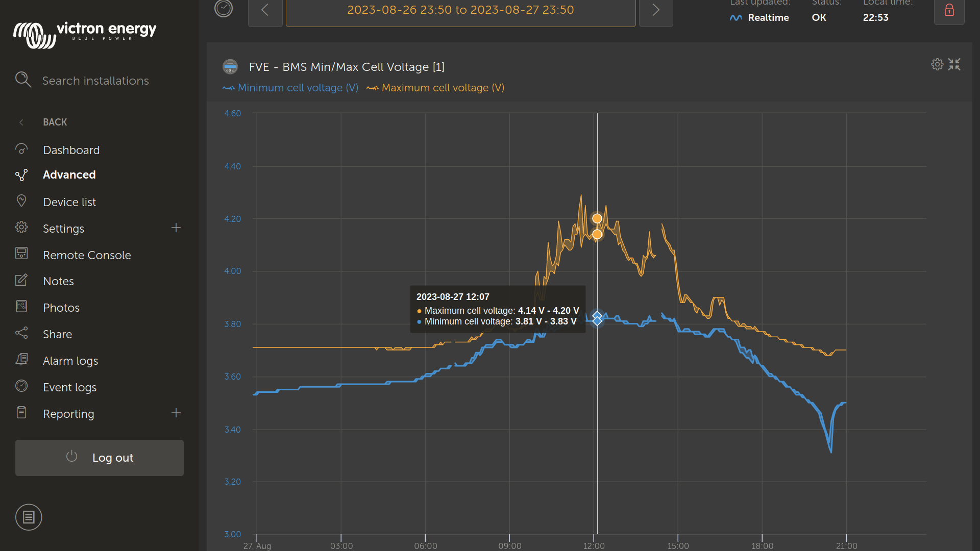Toggle the Minimum cell voltage series
Image resolution: width=980 pixels, height=551 pixels.
tap(290, 88)
